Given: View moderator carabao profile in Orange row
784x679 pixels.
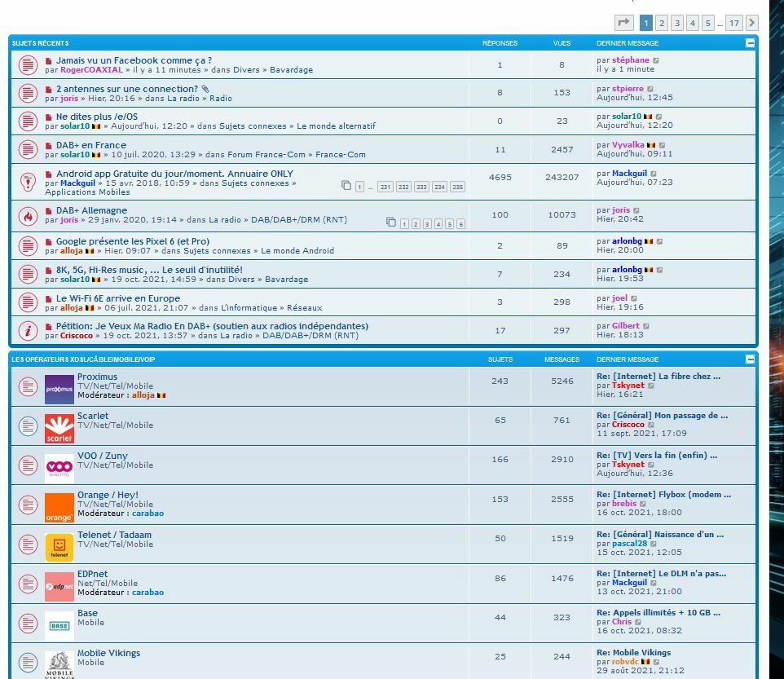Looking at the screenshot, I should [x=148, y=513].
